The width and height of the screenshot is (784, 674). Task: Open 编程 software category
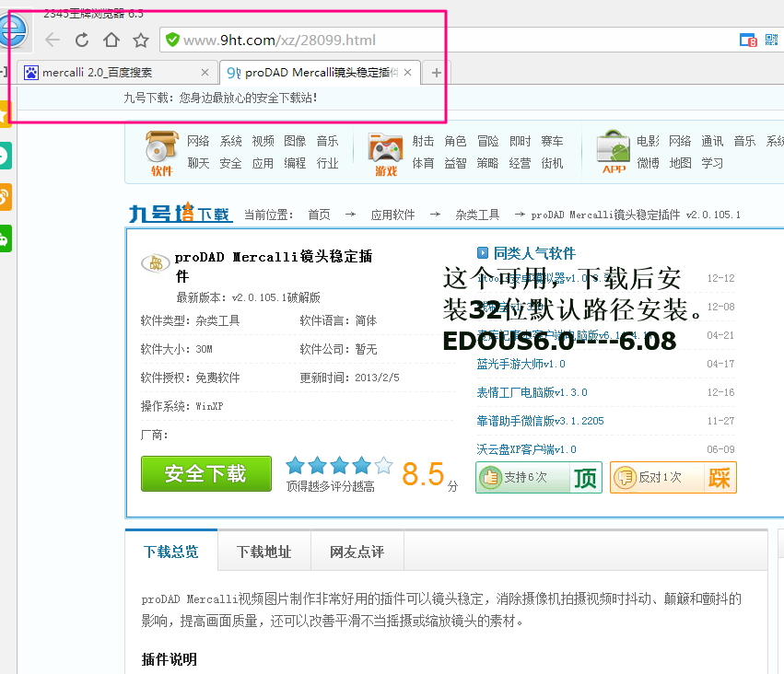pos(295,163)
